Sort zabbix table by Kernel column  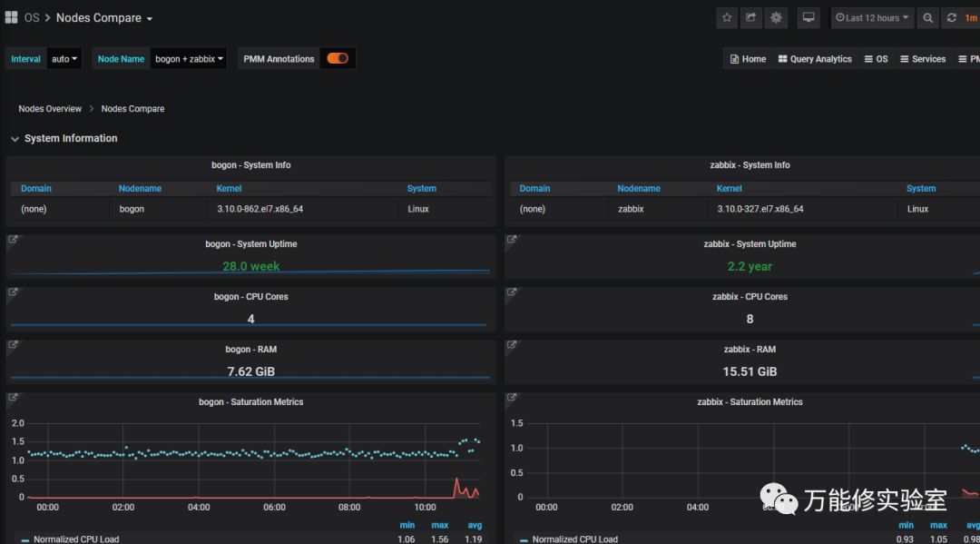coord(729,188)
